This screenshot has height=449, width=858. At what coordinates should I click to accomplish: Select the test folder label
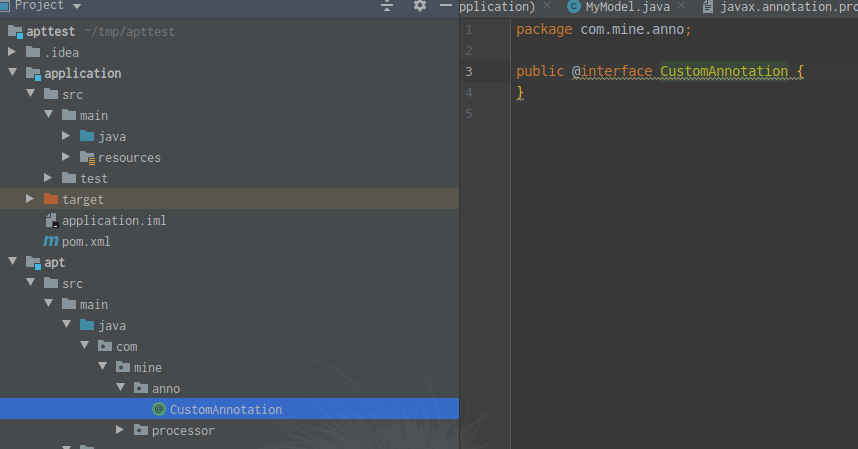tap(94, 178)
